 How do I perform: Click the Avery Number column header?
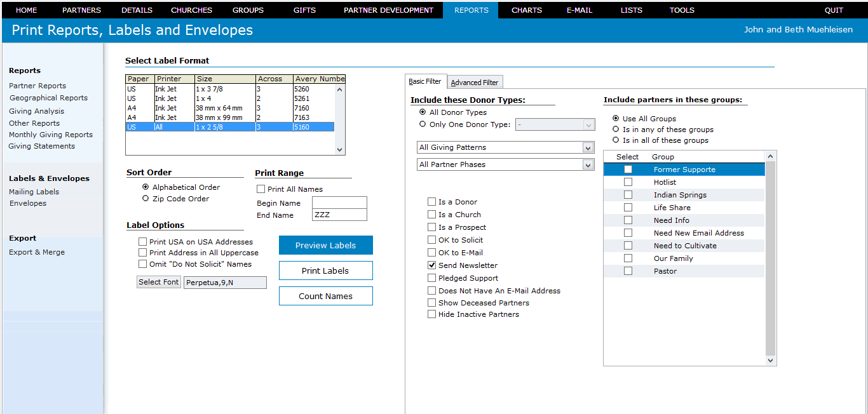coord(320,79)
